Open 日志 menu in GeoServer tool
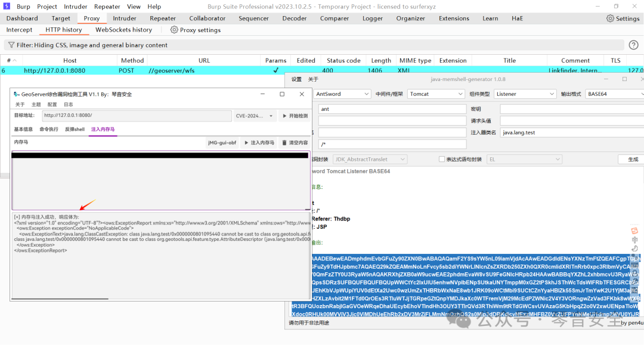644x345 pixels. point(69,105)
